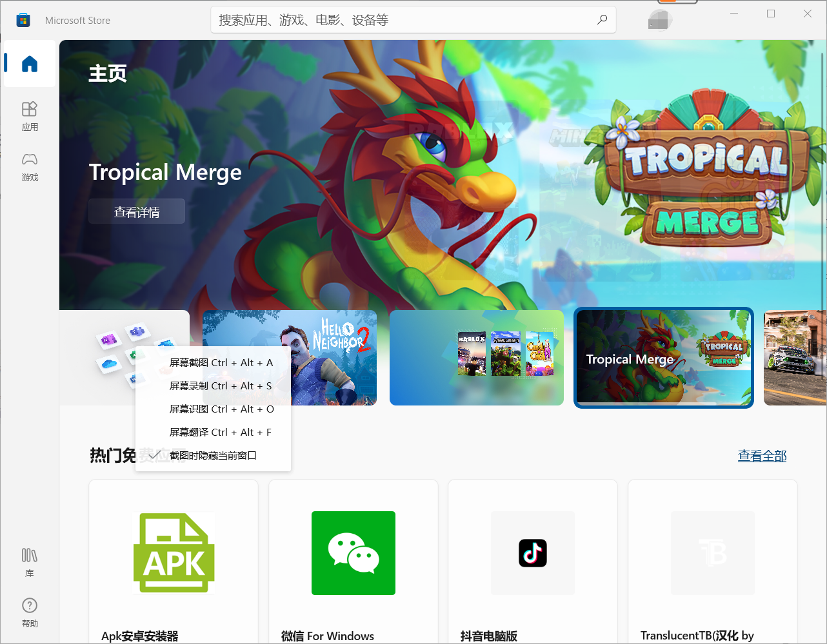This screenshot has width=827, height=644.
Task: Click the Microsoft Store logo icon
Action: pyautogui.click(x=23, y=20)
